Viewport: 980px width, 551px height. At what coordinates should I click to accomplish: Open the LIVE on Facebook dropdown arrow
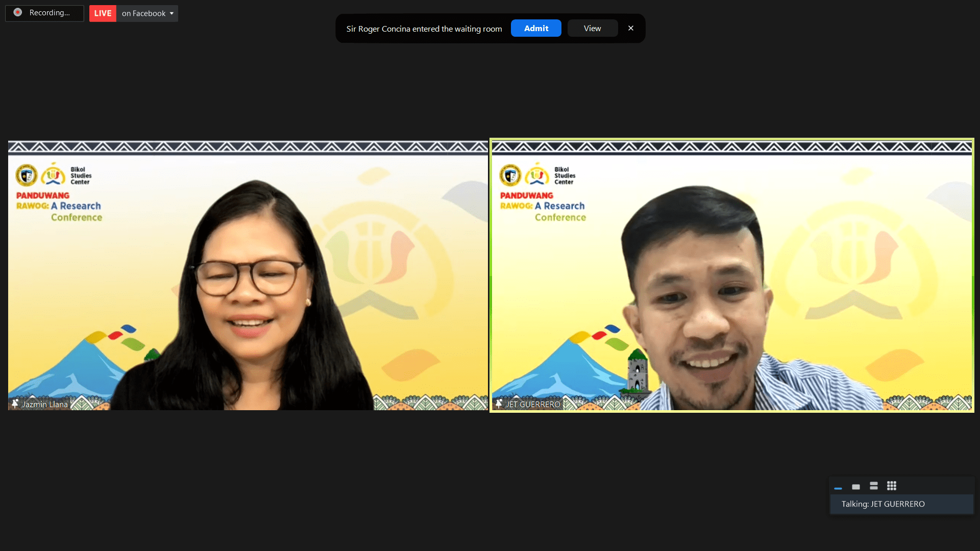point(172,14)
